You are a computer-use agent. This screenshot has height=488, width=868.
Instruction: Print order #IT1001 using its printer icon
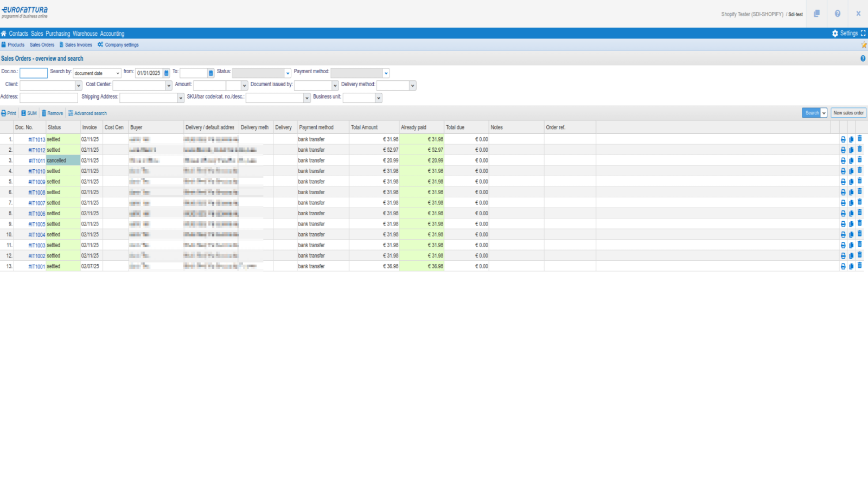coord(843,266)
